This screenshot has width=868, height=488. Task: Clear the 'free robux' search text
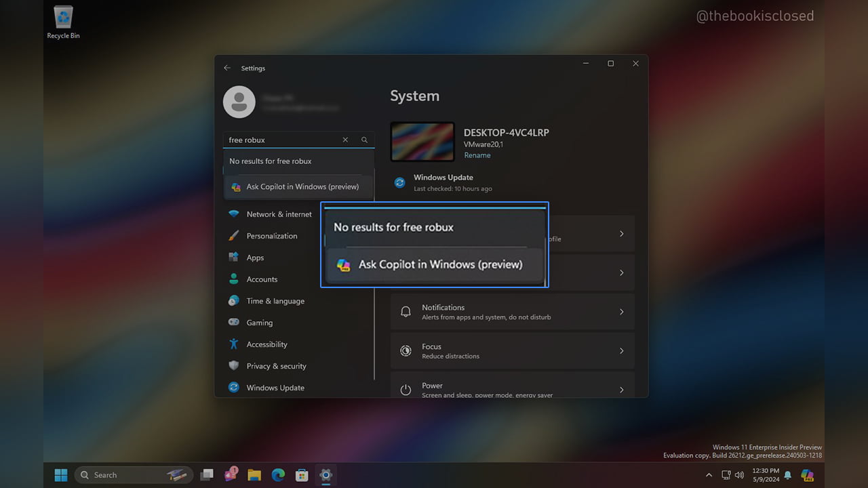click(x=345, y=140)
